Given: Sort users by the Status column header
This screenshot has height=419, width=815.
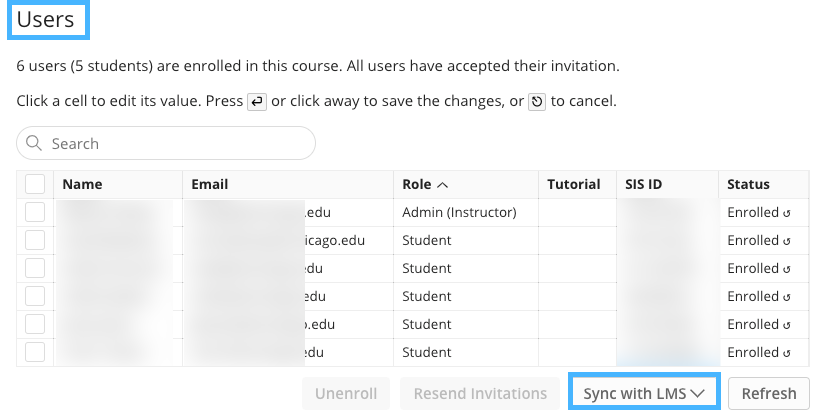Looking at the screenshot, I should (748, 184).
